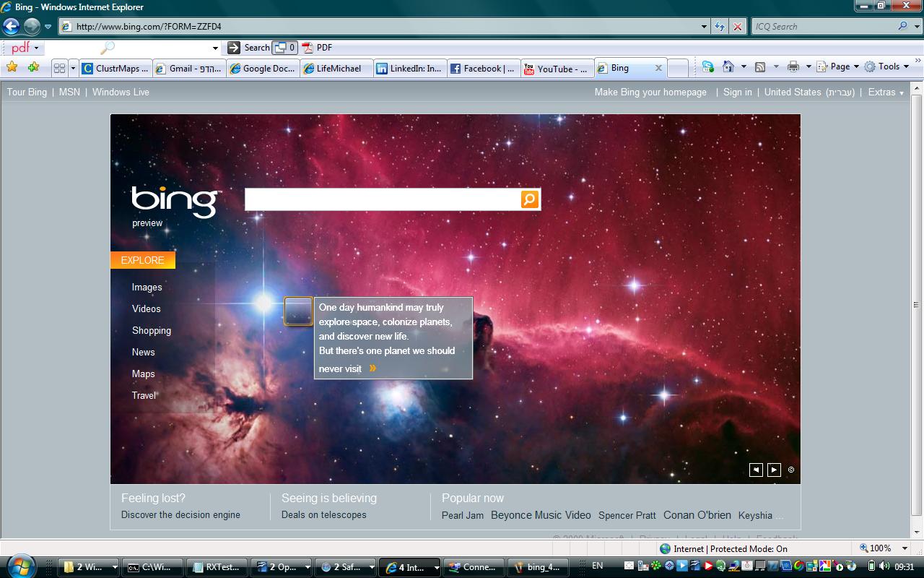924x578 pixels.
Task: Click the Tour Bing link
Action: tap(27, 92)
